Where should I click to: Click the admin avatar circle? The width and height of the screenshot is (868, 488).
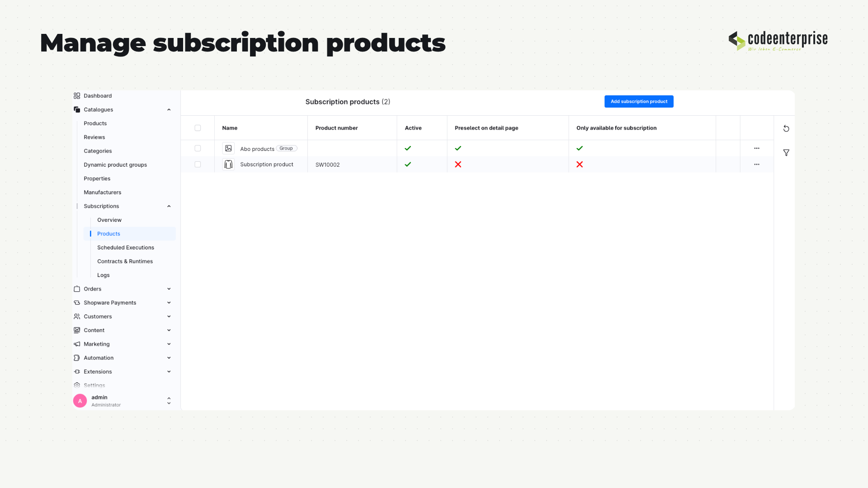(x=80, y=401)
